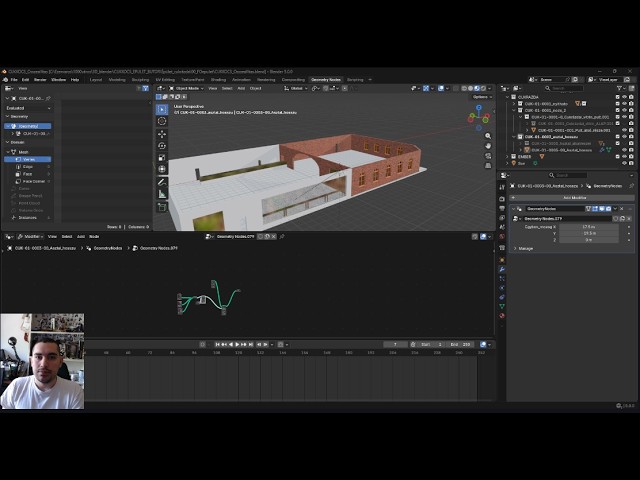Activate the Measure ruler tool
Image resolution: width=640 pixels, height=480 pixels.
click(x=162, y=194)
